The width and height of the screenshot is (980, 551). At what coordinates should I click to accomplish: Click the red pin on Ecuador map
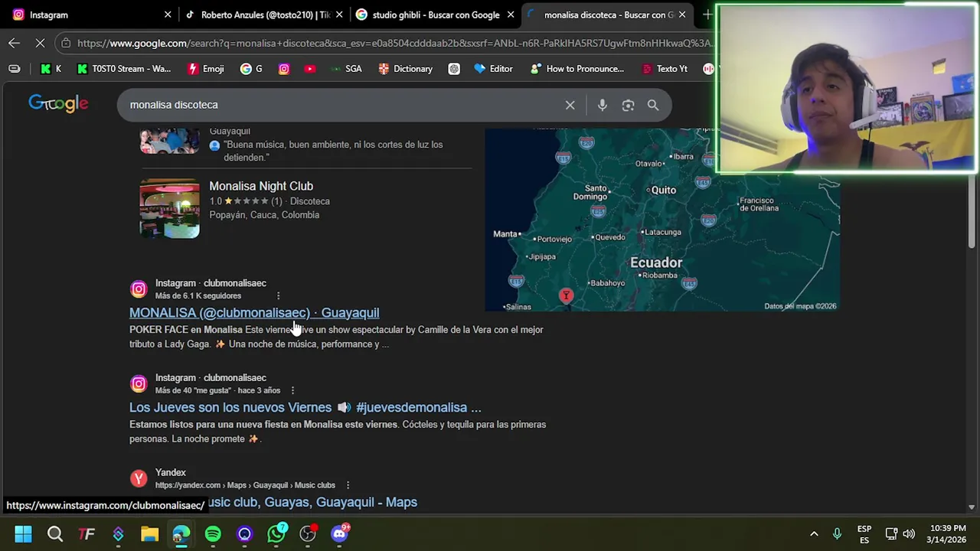coord(566,295)
